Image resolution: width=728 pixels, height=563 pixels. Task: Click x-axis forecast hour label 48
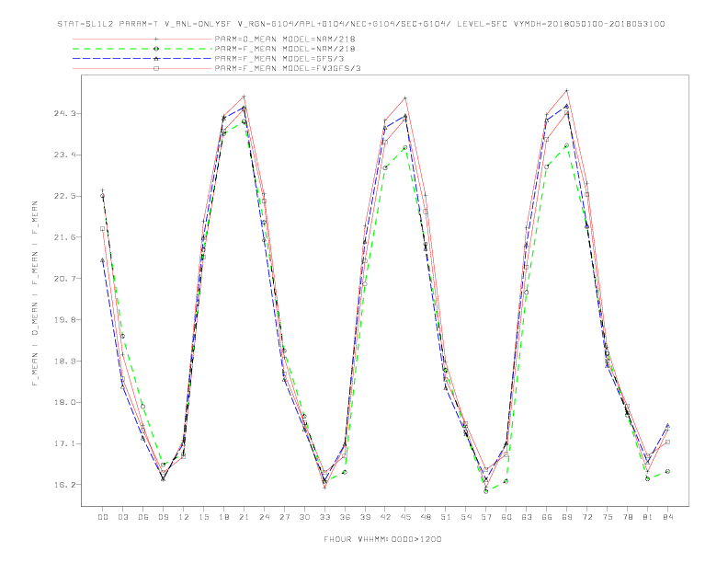pyautogui.click(x=426, y=517)
